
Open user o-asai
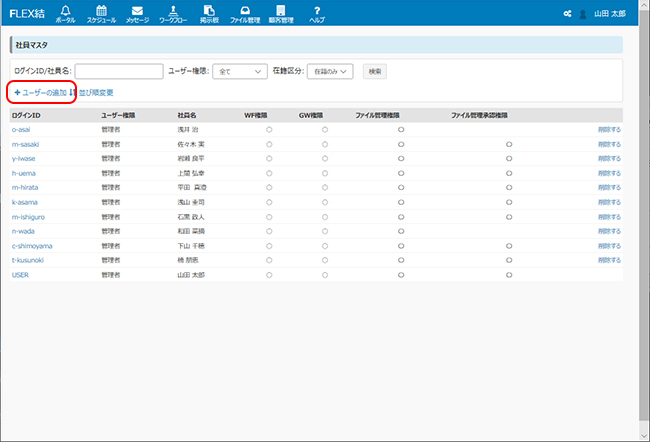[21, 129]
